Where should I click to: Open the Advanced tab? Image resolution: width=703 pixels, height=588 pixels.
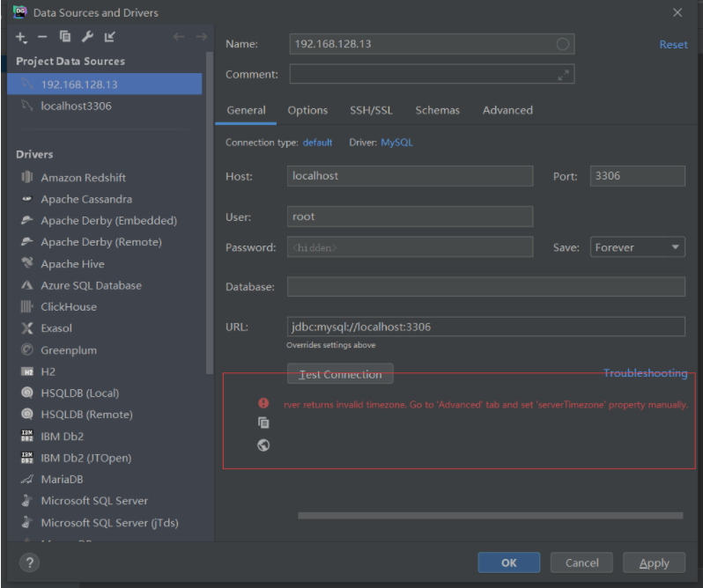click(x=507, y=110)
